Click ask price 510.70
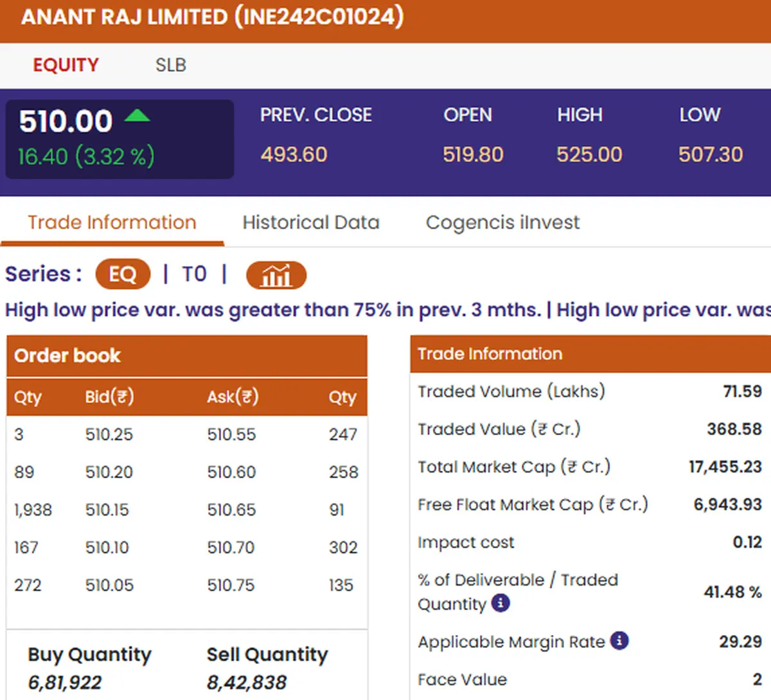This screenshot has width=771, height=700. coord(231,548)
